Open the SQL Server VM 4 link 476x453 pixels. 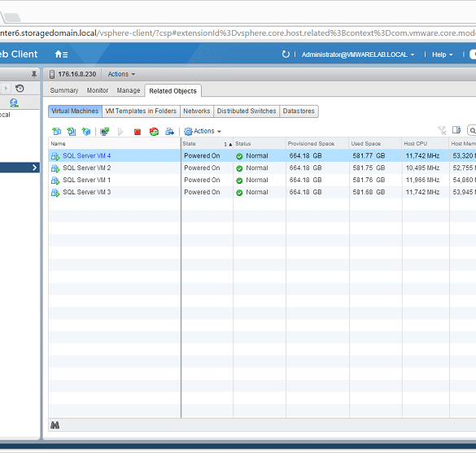tap(86, 155)
